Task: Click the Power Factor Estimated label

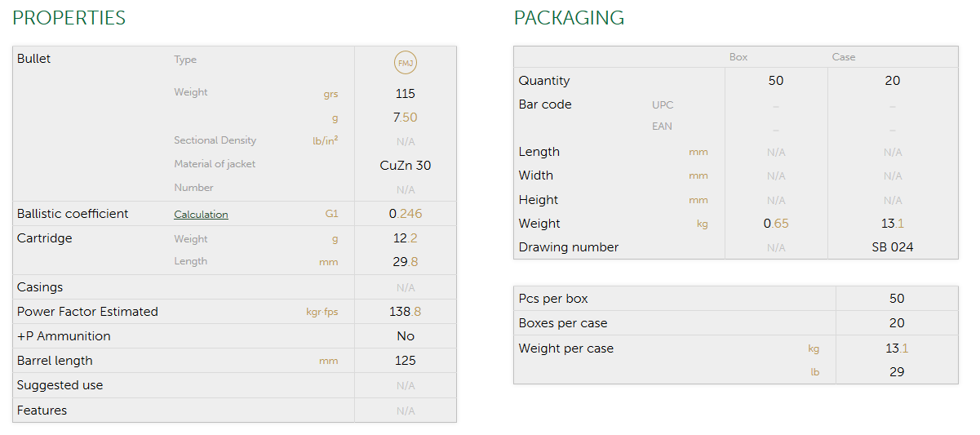Action: [87, 312]
